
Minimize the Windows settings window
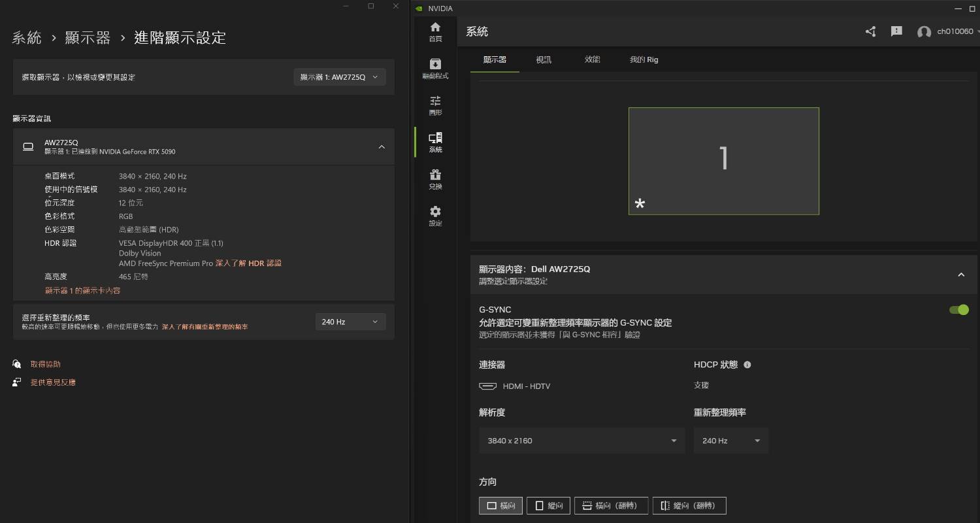[x=346, y=6]
